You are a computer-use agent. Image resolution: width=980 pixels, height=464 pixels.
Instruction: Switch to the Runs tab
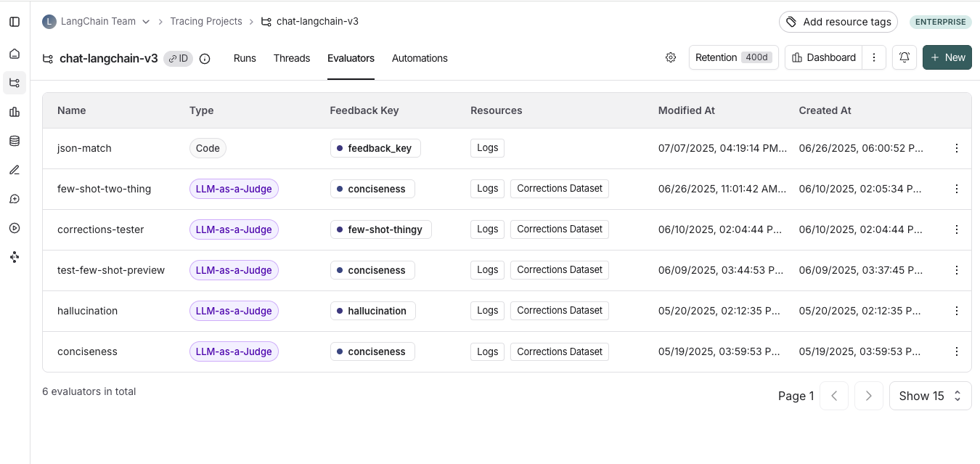pyautogui.click(x=245, y=58)
